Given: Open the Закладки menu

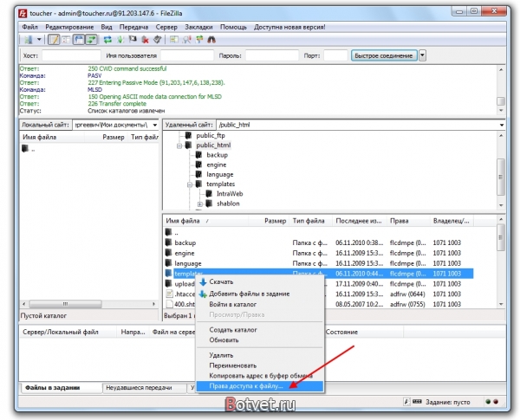Looking at the screenshot, I should coord(198,27).
